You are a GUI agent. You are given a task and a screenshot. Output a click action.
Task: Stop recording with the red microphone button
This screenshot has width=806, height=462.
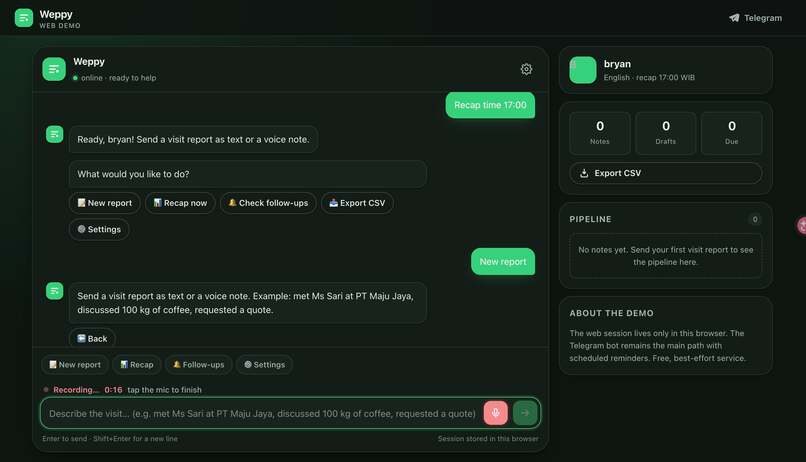[x=496, y=413]
